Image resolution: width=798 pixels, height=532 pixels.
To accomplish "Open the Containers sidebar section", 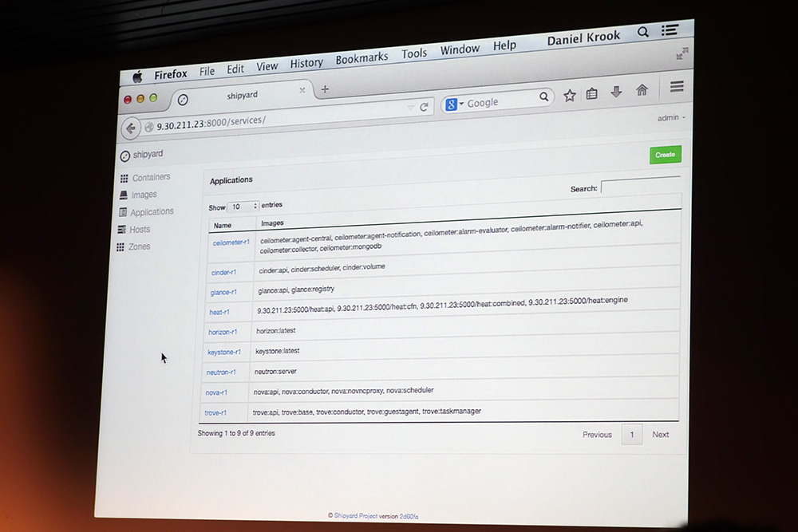I will point(145,178).
